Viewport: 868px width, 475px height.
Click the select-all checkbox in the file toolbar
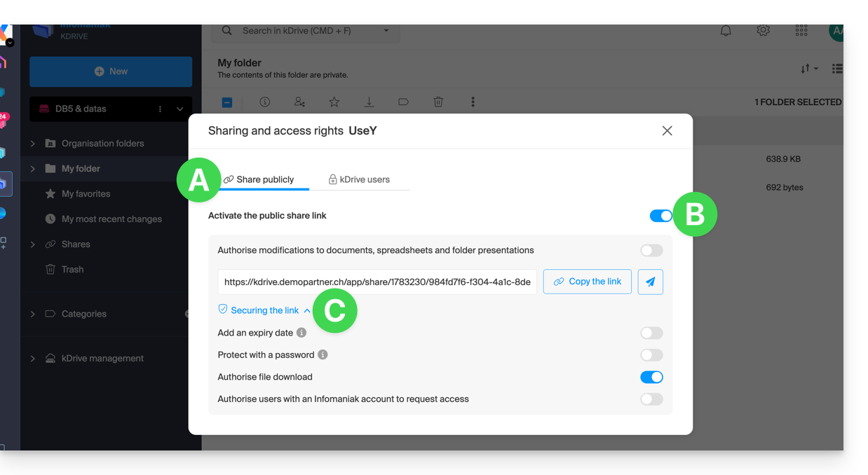227,102
